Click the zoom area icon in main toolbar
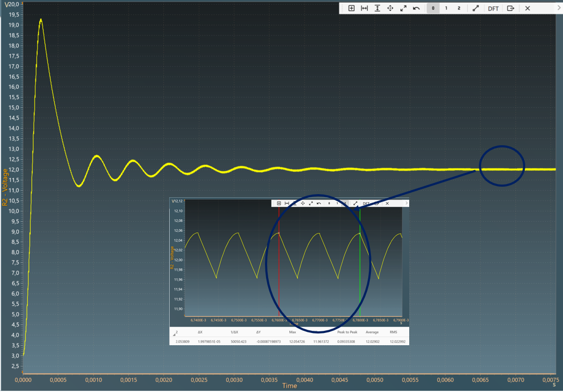The image size is (563, 392). (x=351, y=9)
